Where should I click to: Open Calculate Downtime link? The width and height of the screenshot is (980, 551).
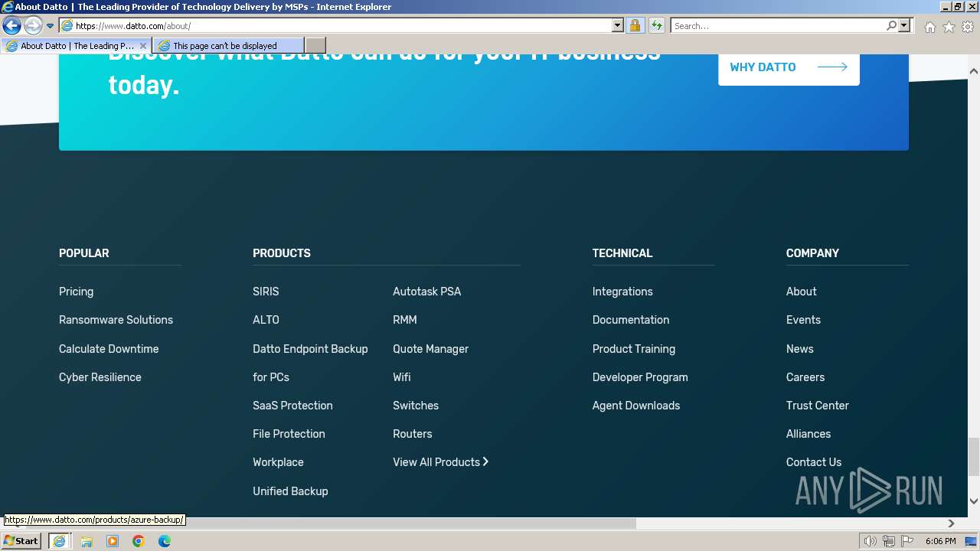point(109,349)
